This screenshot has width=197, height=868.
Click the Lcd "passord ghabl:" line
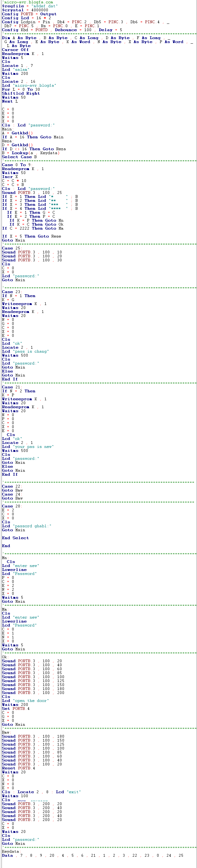[26, 526]
